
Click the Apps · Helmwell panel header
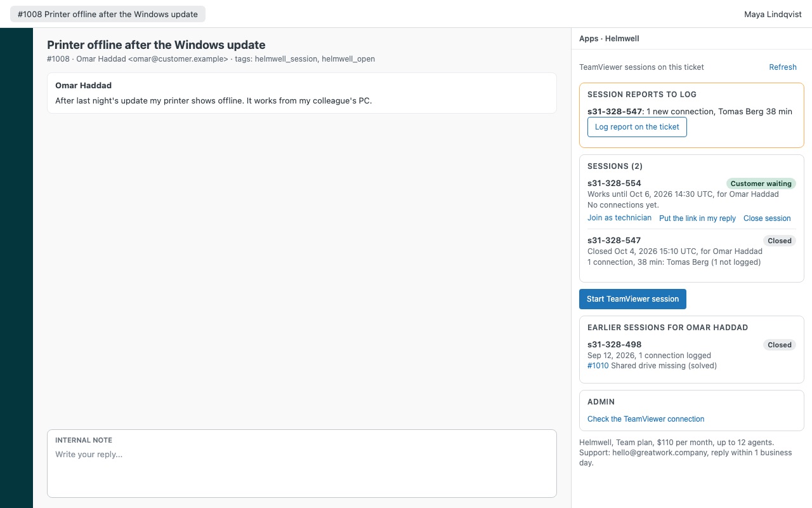point(609,39)
